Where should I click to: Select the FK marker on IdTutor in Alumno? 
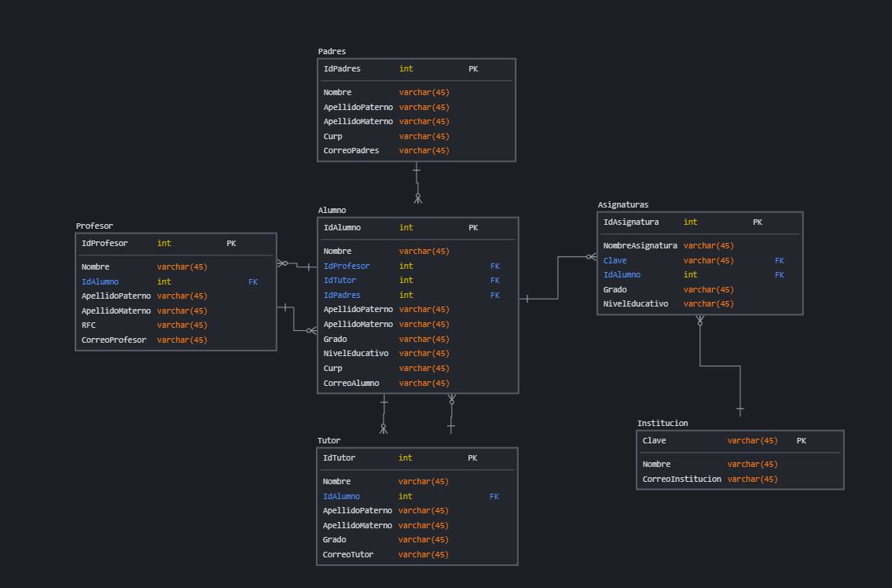pos(495,280)
